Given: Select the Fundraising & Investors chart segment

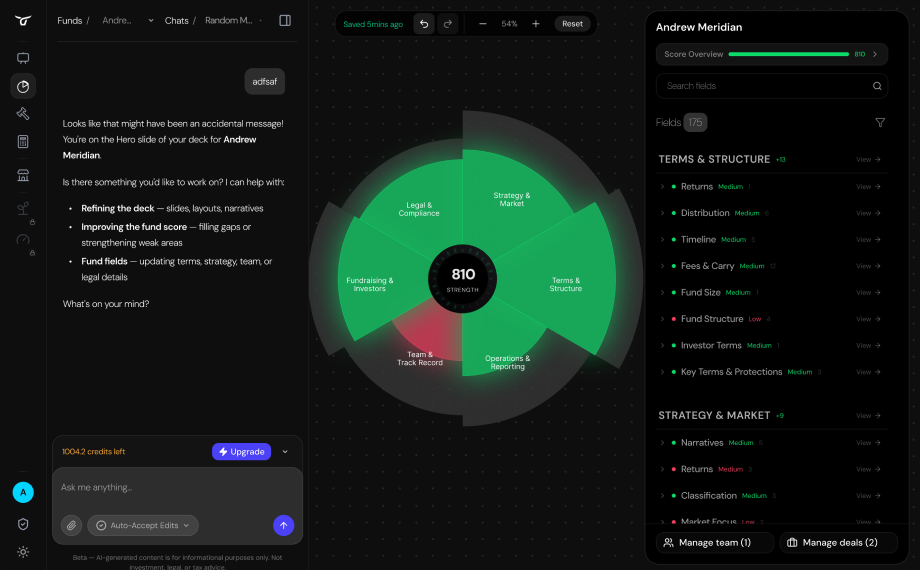Looking at the screenshot, I should click(370, 284).
